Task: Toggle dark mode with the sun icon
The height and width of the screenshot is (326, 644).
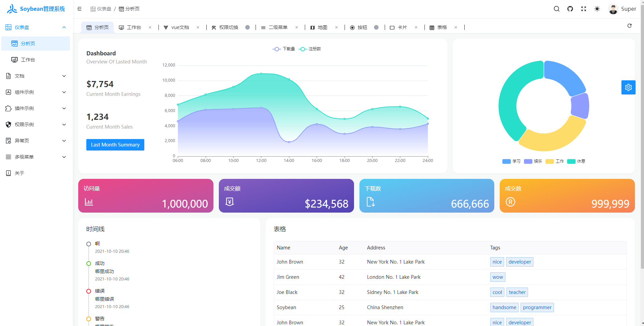Action: (x=597, y=9)
